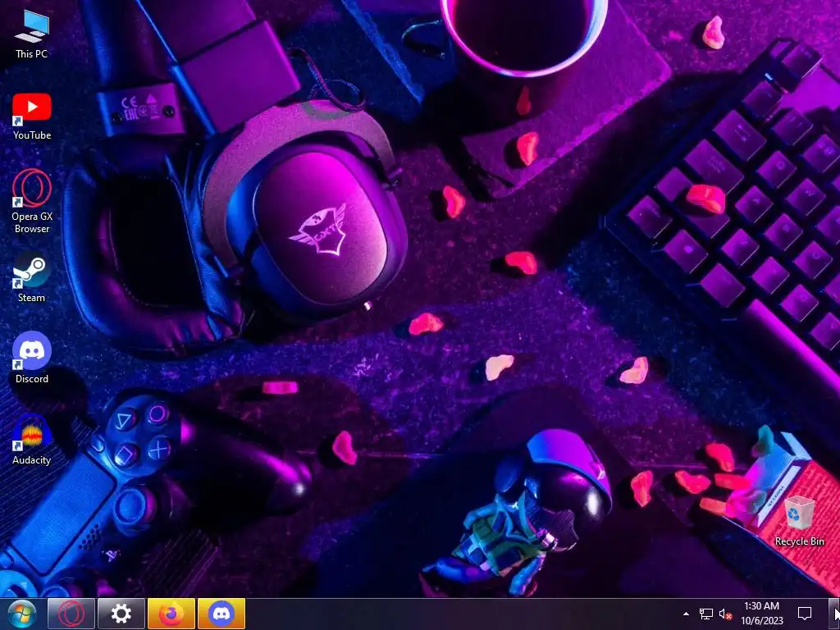
Task: Select the Recycle Bin icon
Action: (x=799, y=521)
